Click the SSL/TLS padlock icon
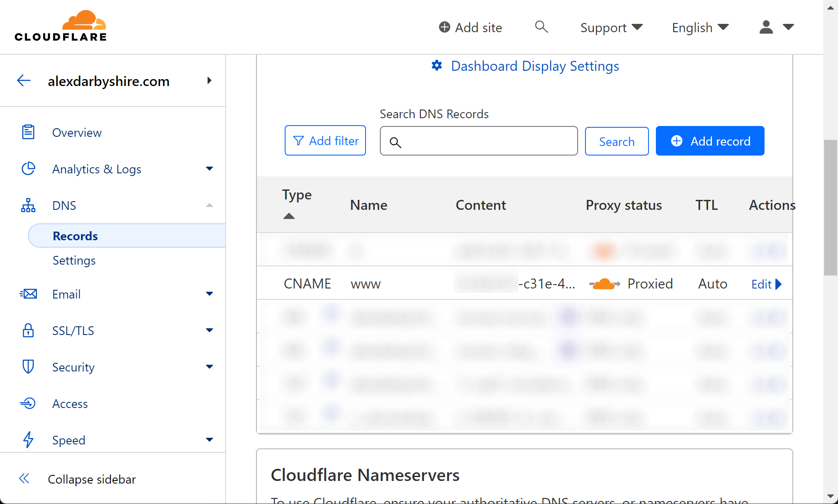The width and height of the screenshot is (838, 504). click(x=28, y=330)
